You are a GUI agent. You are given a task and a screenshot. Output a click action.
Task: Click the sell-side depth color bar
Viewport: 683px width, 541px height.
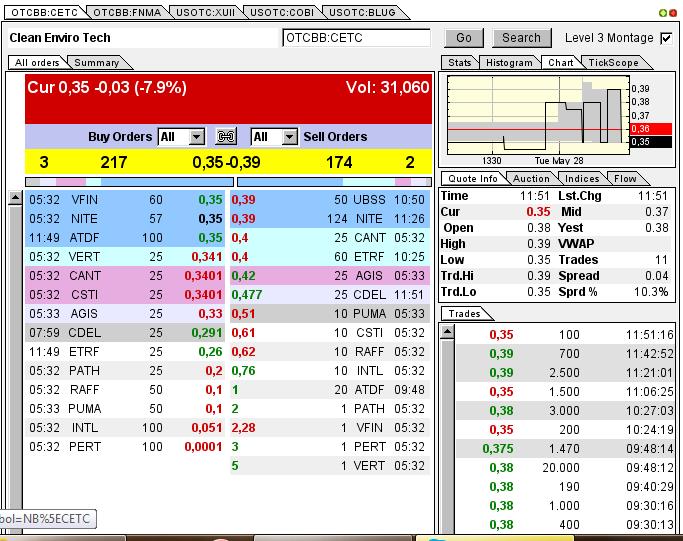point(335,182)
